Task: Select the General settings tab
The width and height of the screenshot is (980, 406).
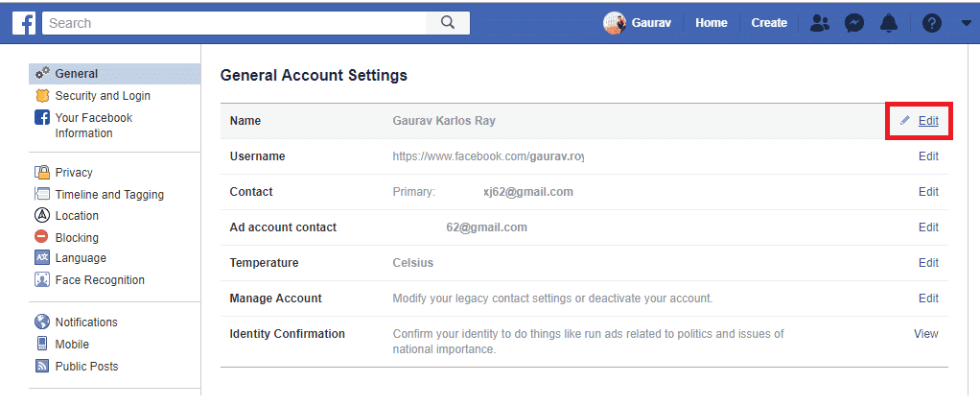Action: [77, 74]
